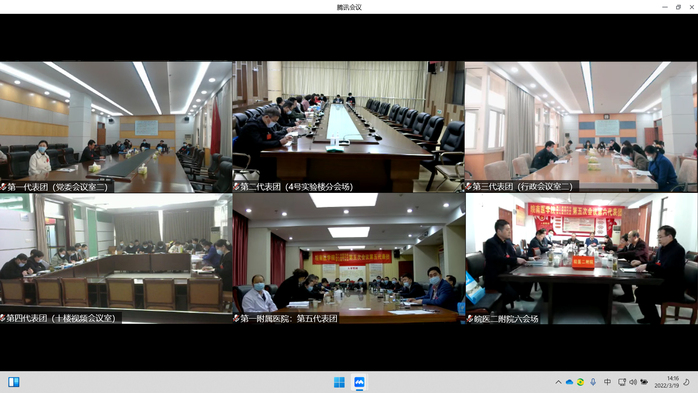
Task: Open the Widgets panel icon in taskbar
Action: [x=14, y=382]
